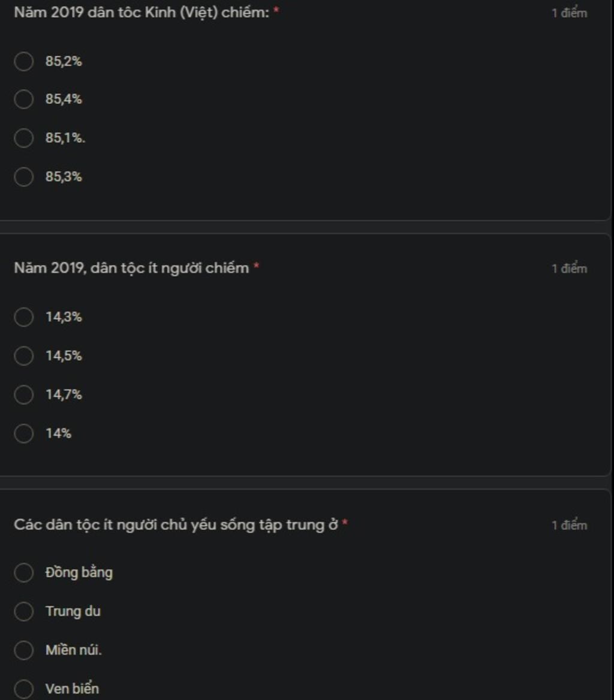Click the red required asterisk after 'Kinh (Việt) chiếm:'
Image resolution: width=614 pixels, height=700 pixels.
(x=276, y=11)
